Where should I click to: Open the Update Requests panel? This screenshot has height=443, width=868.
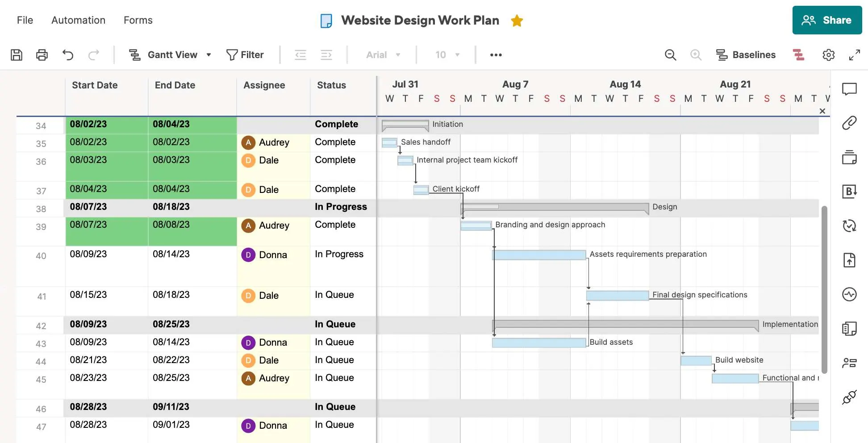click(x=850, y=226)
